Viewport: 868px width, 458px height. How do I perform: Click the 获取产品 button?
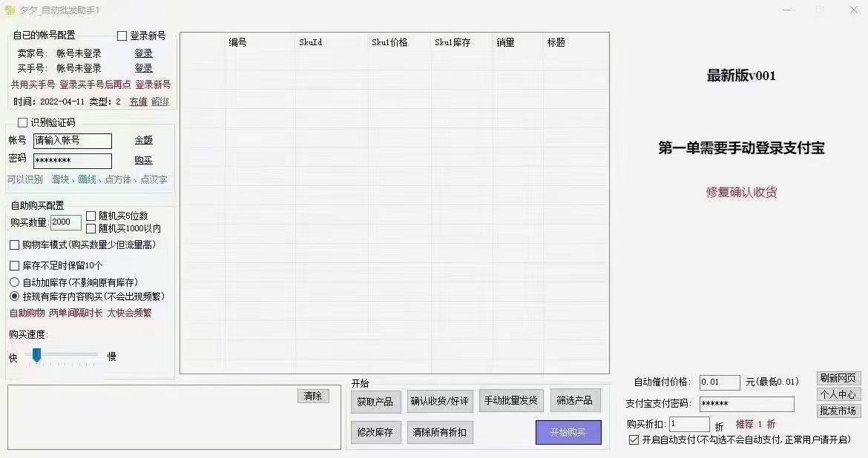point(375,401)
